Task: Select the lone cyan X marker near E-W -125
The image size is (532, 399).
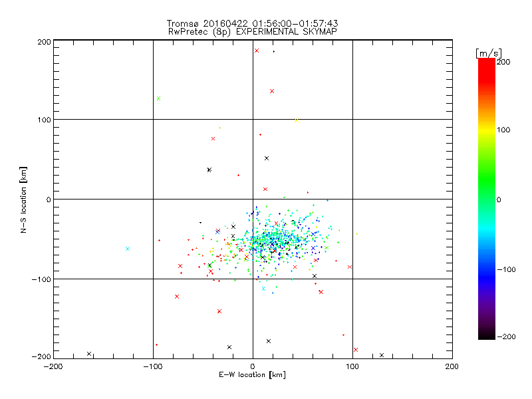Action: [128, 249]
